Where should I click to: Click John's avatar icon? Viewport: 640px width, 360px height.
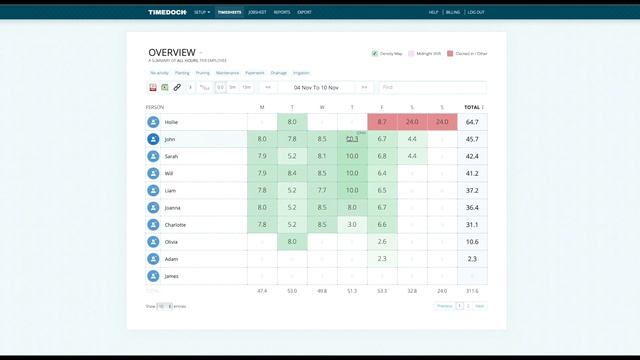click(x=153, y=139)
